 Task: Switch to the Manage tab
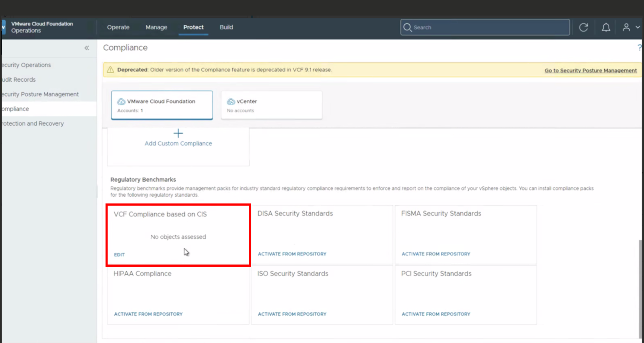157,27
